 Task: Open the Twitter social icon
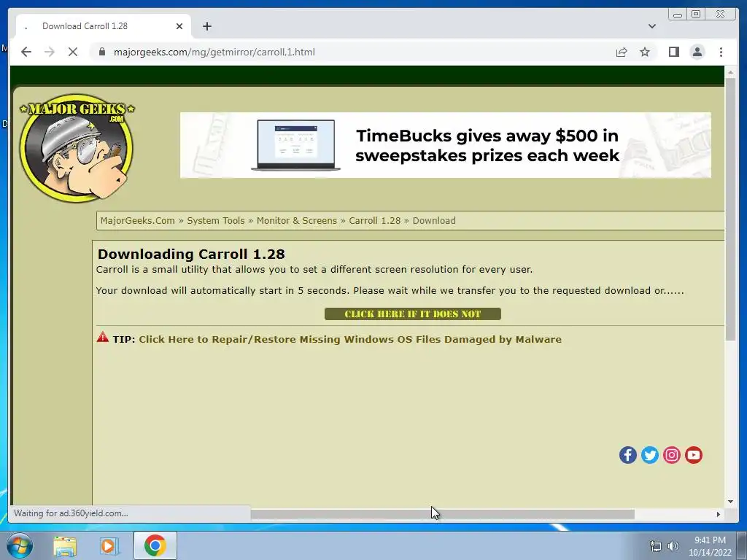pos(650,455)
